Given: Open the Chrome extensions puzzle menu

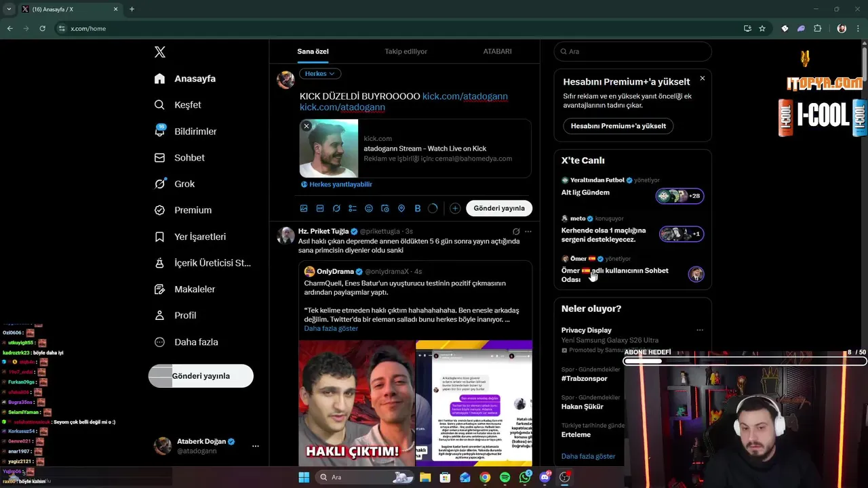Looking at the screenshot, I should (818, 28).
